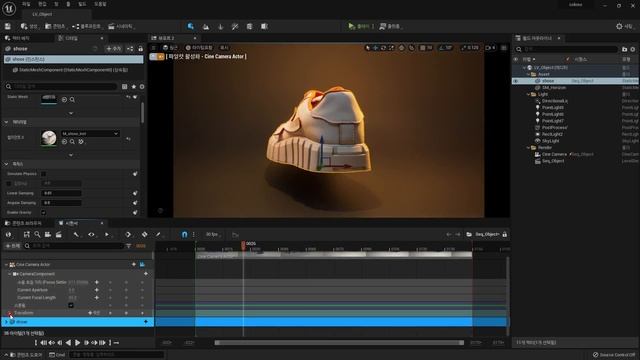This screenshot has height=360, width=640.
Task: Open the Content Drawer in status bar
Action: click(26, 355)
